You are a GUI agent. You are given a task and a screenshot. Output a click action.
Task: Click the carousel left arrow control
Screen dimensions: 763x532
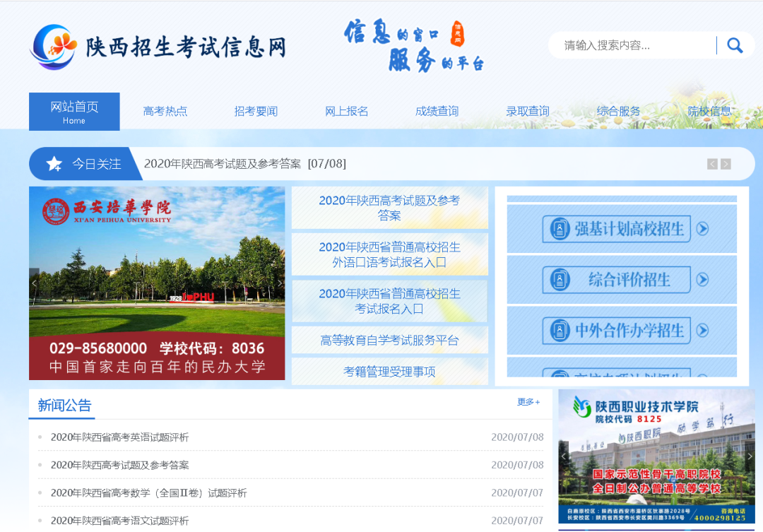pos(34,283)
